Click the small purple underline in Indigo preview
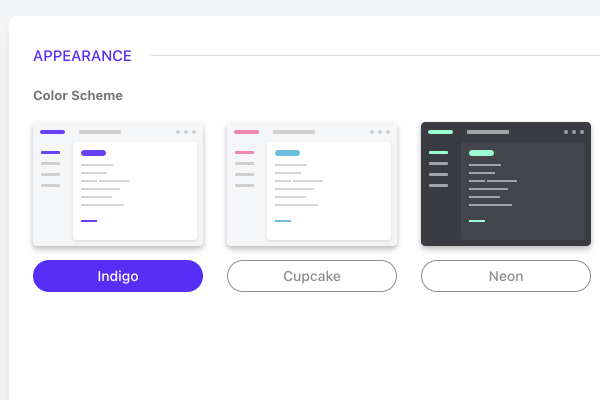600x400 pixels. pyautogui.click(x=89, y=221)
